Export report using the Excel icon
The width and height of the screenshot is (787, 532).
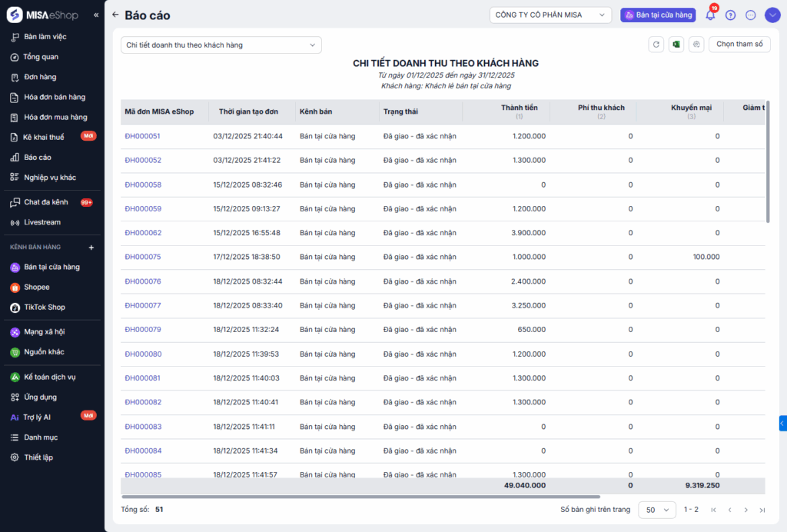676,45
